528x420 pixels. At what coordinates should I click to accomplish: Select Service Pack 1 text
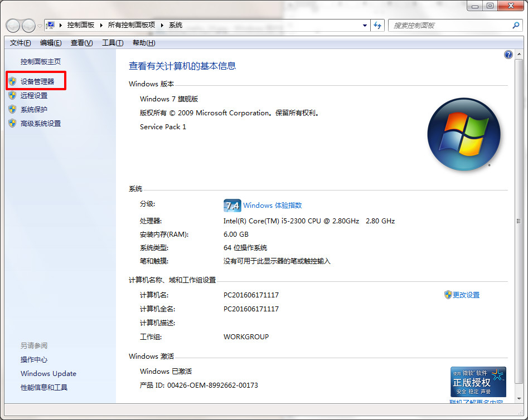[x=163, y=127]
